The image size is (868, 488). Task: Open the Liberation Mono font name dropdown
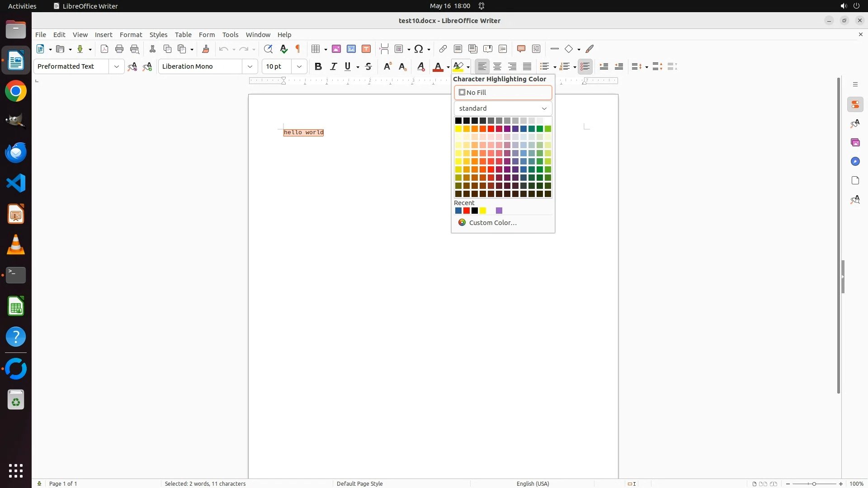click(x=250, y=66)
